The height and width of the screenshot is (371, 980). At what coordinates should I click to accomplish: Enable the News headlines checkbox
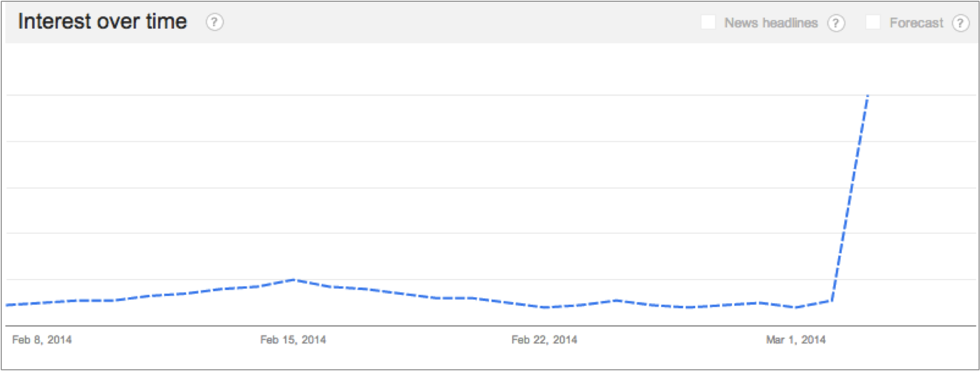click(708, 22)
